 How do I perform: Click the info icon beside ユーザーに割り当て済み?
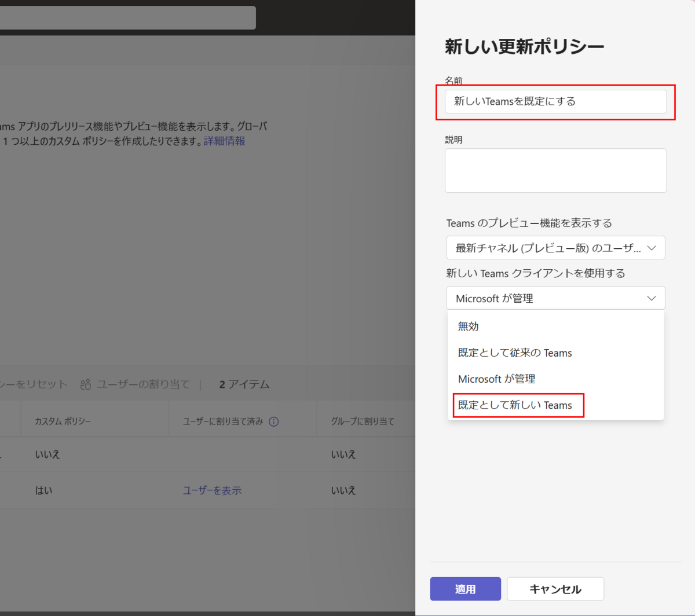coord(274,421)
